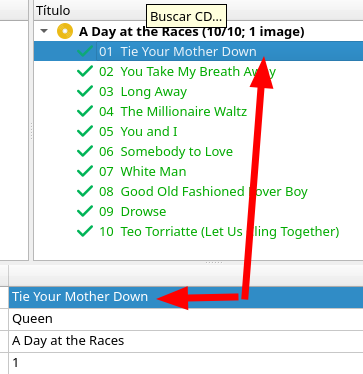
Task: Select track 08 Good Old Fashioned Lover Boy
Action: (198, 191)
